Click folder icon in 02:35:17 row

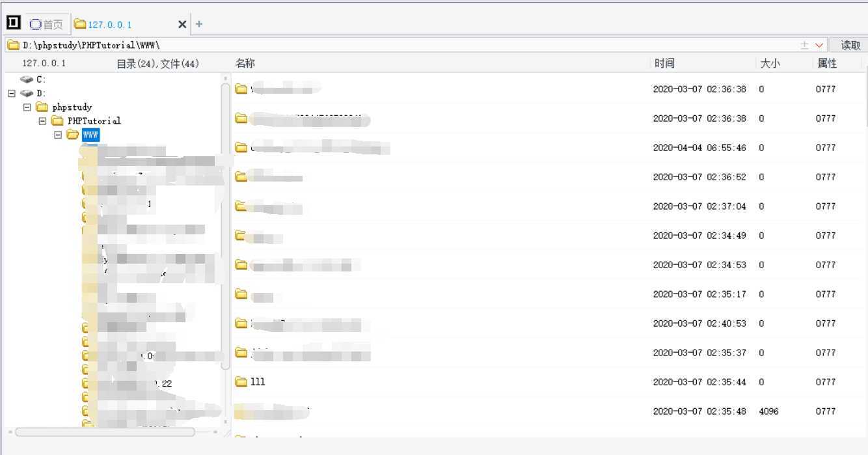click(x=241, y=294)
